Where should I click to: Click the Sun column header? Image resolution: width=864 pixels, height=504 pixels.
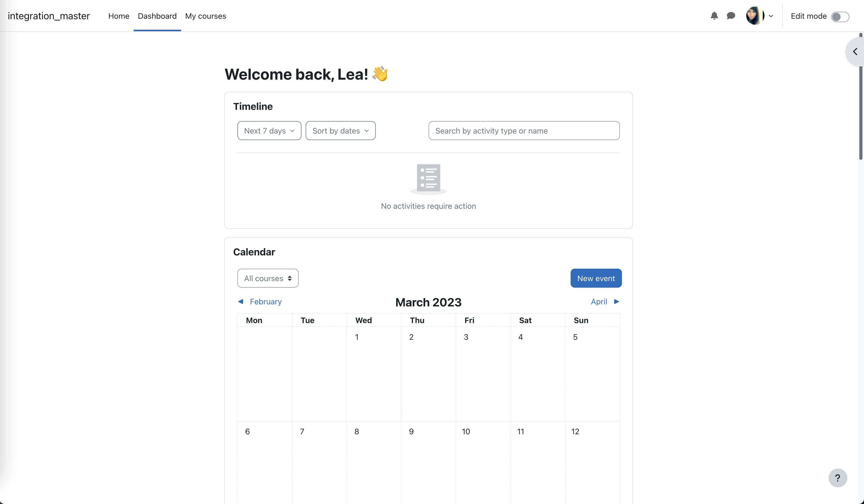(x=581, y=320)
